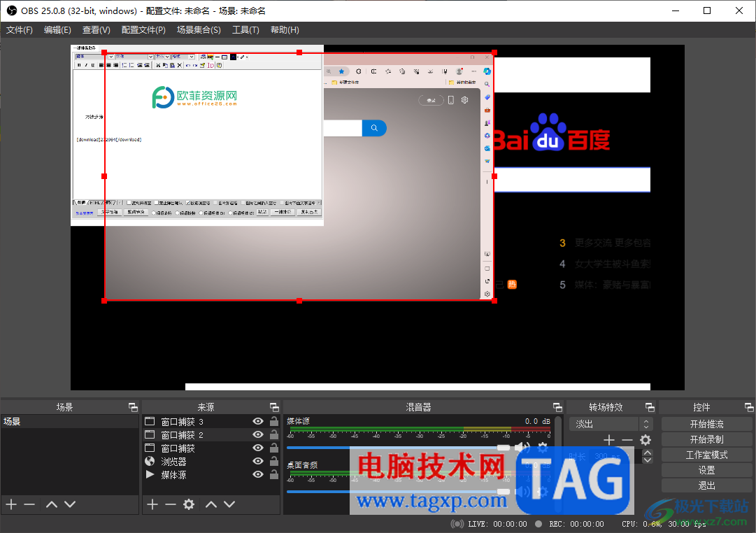Mute the 媒体源 audio speaker icon
This screenshot has width=756, height=533.
pyautogui.click(x=522, y=448)
